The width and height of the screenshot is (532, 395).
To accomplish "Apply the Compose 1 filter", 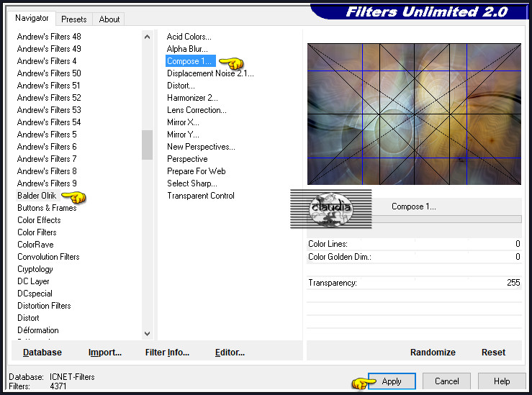I will point(392,381).
